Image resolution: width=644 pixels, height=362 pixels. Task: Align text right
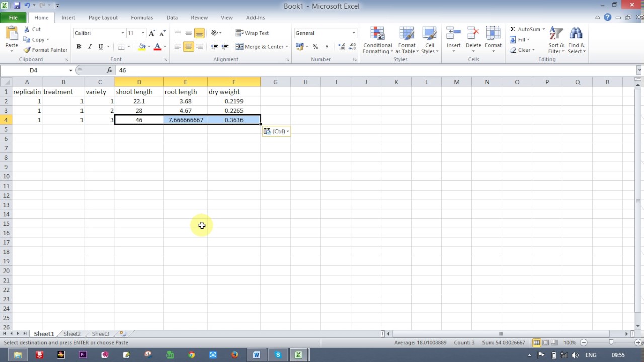click(x=199, y=47)
